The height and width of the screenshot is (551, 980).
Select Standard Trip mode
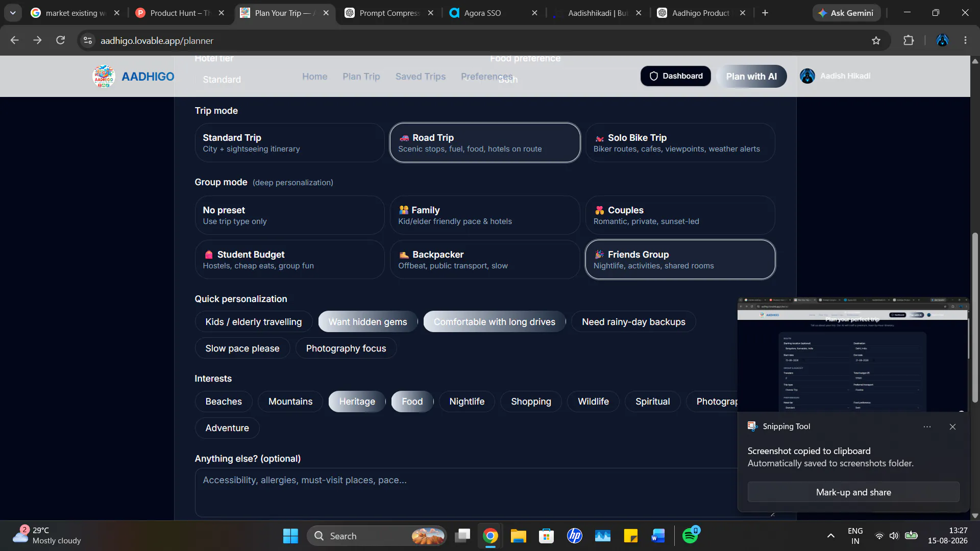[289, 143]
